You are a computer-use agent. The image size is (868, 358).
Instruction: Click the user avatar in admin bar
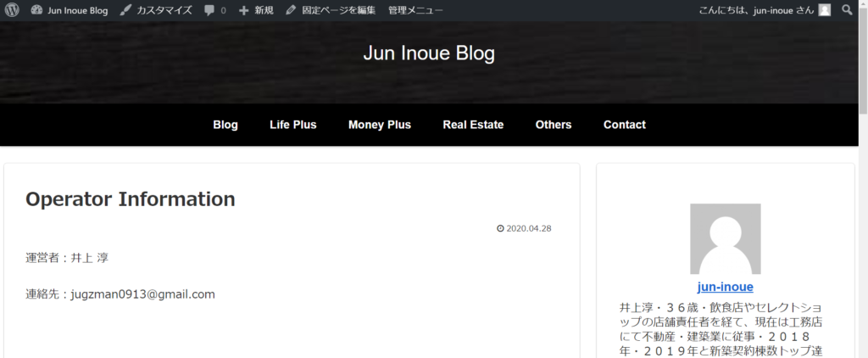(825, 10)
